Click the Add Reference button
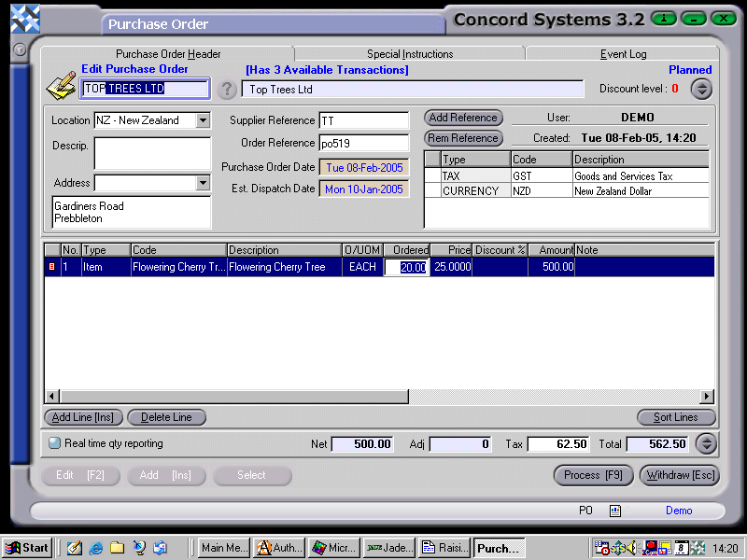The height and width of the screenshot is (560, 747). point(462,118)
